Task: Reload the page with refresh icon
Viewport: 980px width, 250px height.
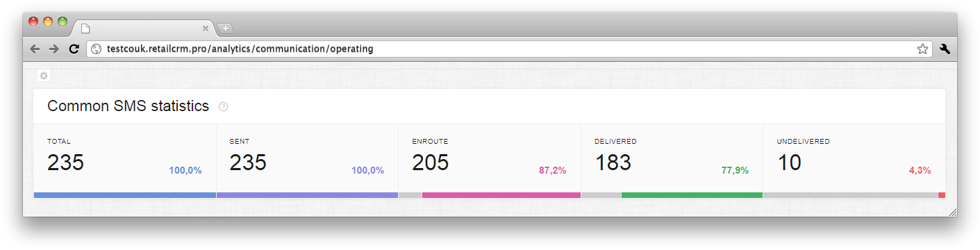Action: pyautogui.click(x=74, y=49)
